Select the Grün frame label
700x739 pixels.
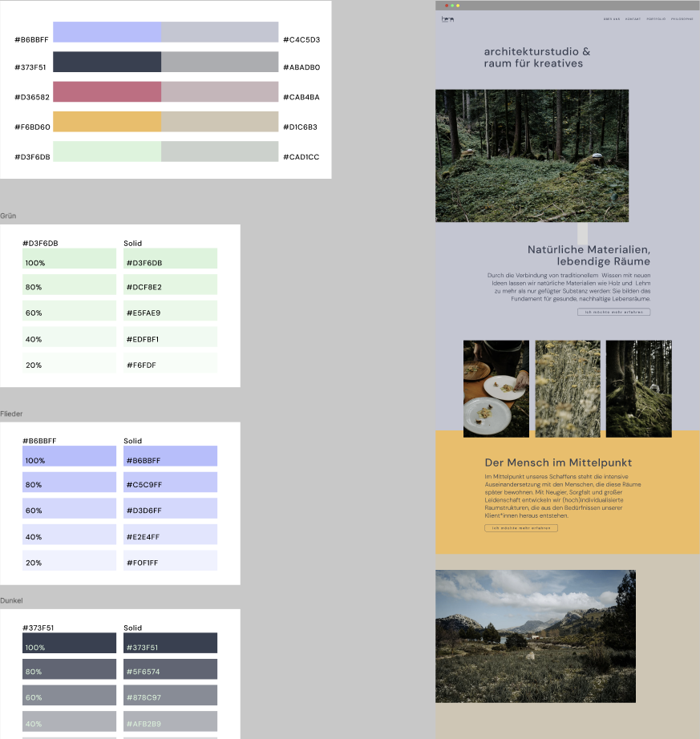pos(8,216)
